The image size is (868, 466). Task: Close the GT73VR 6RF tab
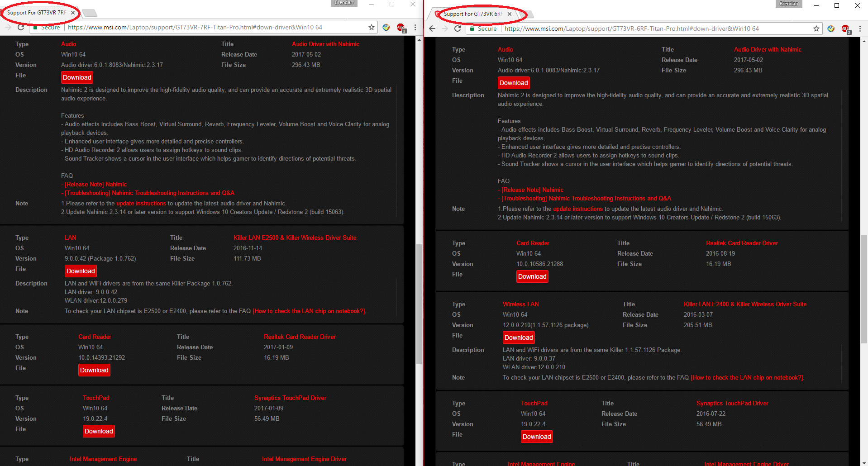[x=510, y=14]
